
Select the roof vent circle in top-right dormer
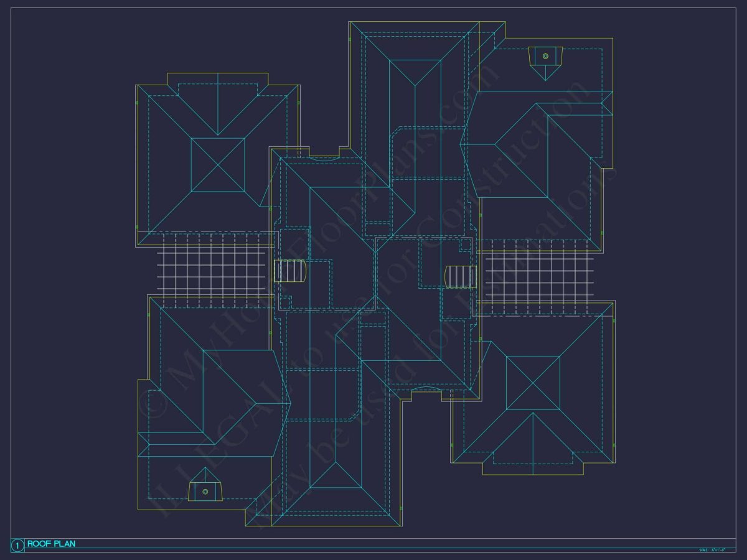545,56
